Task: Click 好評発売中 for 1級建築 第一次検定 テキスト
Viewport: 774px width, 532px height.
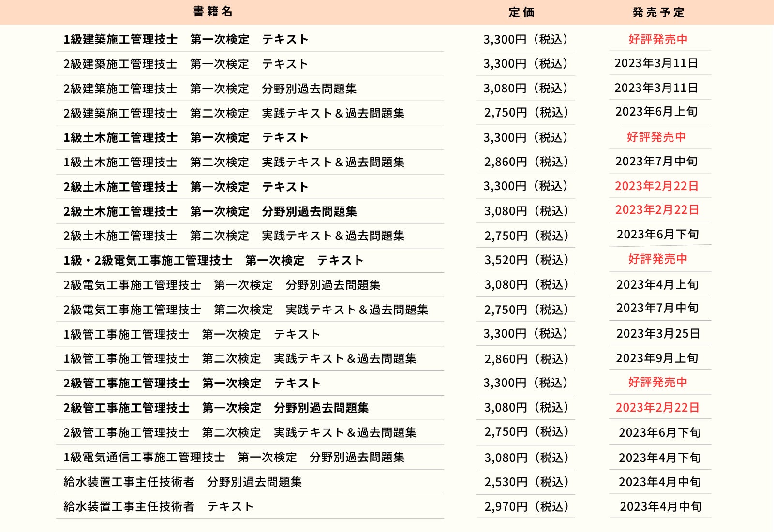Action: (x=658, y=39)
